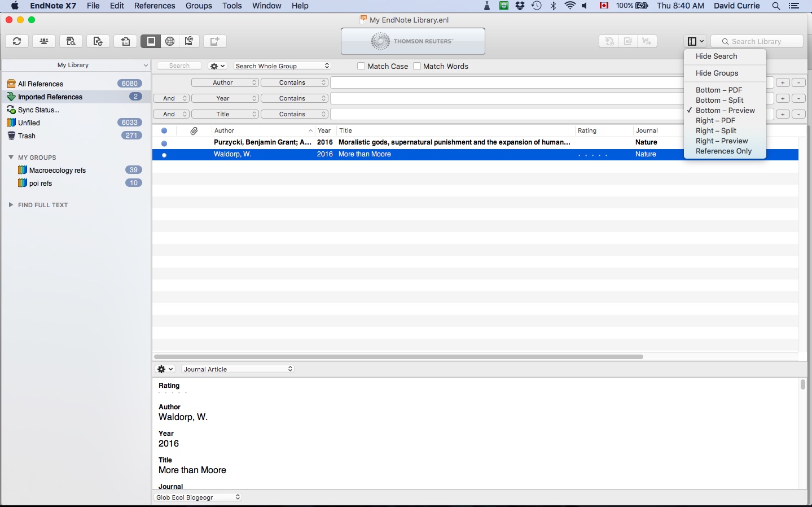The height and width of the screenshot is (507, 812).
Task: Sort by Rating column header
Action: [603, 130]
